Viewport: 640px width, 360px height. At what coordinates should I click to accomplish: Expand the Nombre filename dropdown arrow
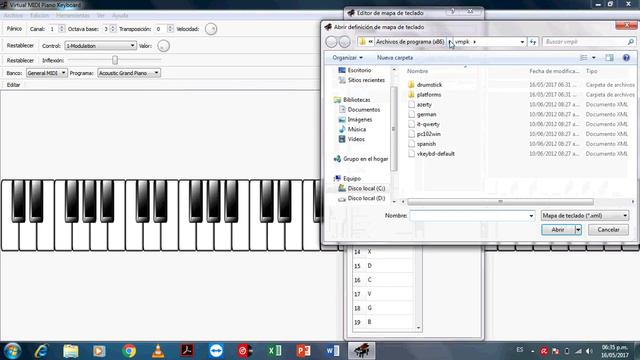[531, 216]
